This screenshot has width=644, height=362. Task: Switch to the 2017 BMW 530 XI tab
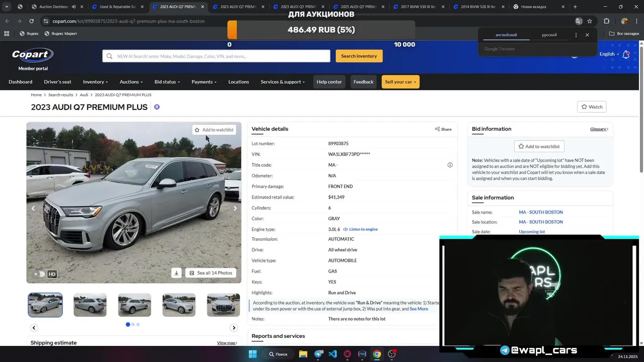[419, 7]
